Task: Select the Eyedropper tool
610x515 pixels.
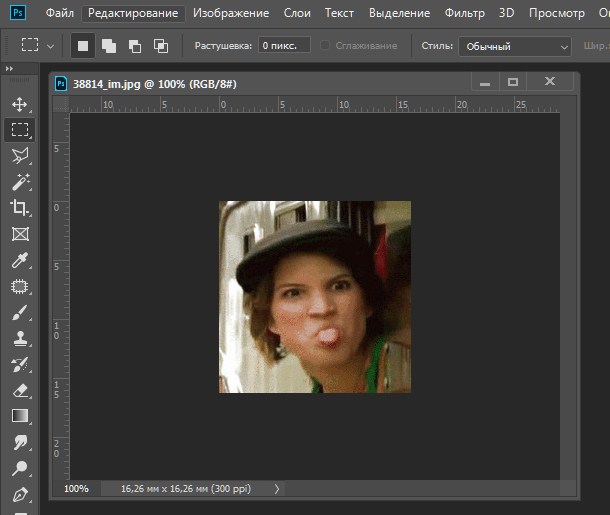Action: (x=19, y=260)
